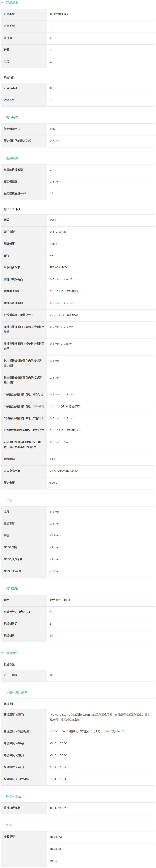The width and height of the screenshot is (156, 868).
Task: Click the 开口式侧板 label
Action: [11, 675]
